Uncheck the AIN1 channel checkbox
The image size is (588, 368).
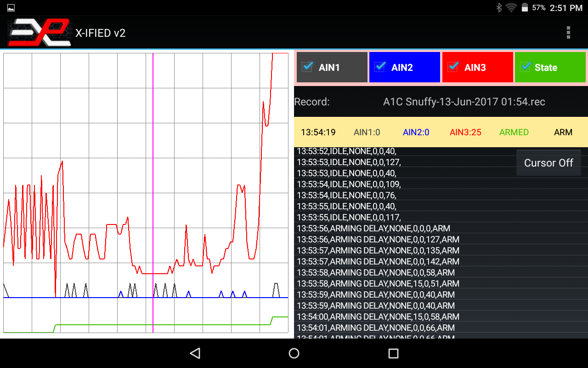pyautogui.click(x=307, y=67)
